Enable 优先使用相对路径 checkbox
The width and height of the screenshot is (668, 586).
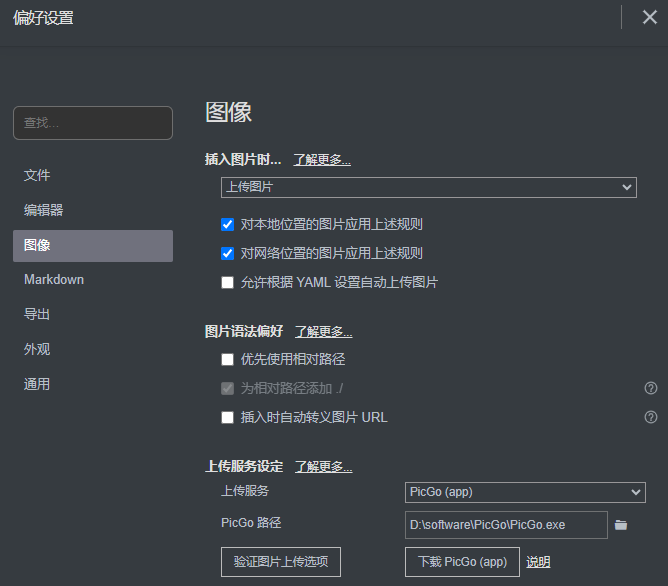point(227,359)
